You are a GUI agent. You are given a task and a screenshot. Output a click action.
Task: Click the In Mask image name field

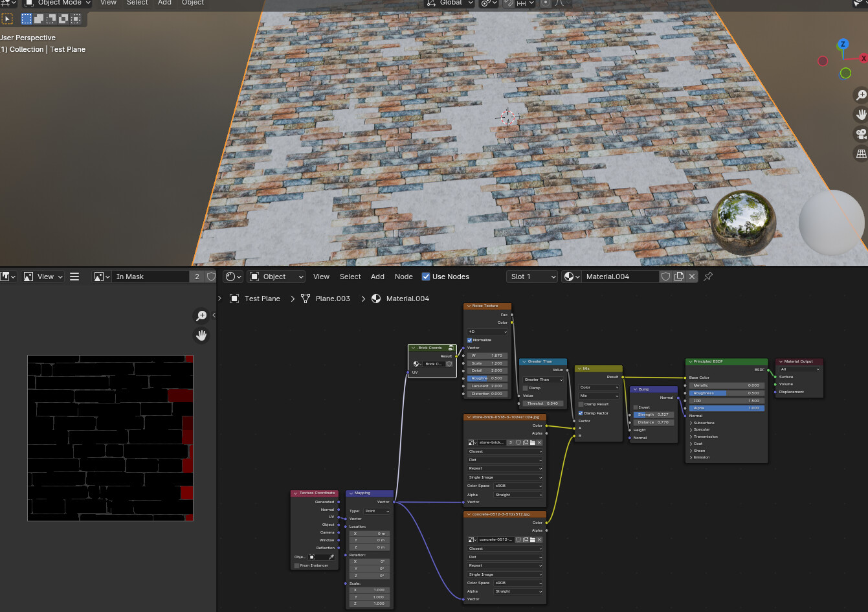pyautogui.click(x=151, y=277)
